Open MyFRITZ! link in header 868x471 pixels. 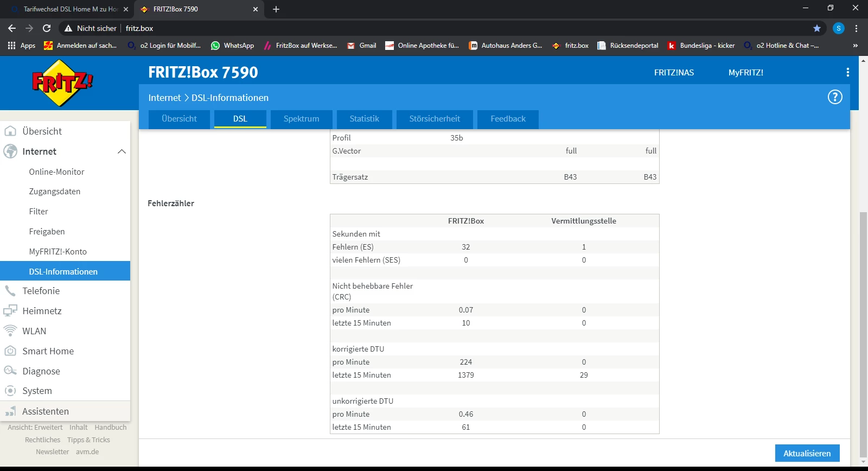click(x=746, y=72)
